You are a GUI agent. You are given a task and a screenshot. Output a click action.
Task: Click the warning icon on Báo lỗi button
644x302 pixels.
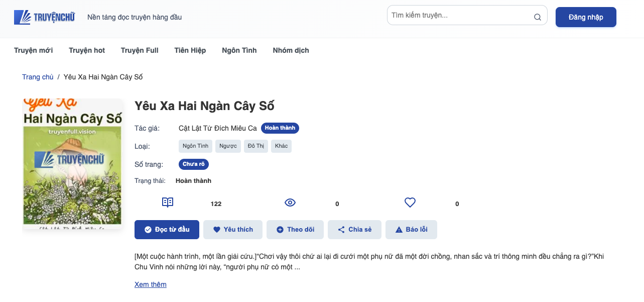pos(398,229)
